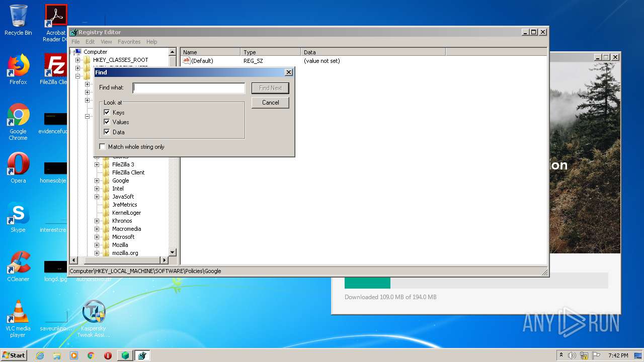Image resolution: width=644 pixels, height=362 pixels.
Task: Open CCleaner desktop shortcut
Action: click(18, 266)
